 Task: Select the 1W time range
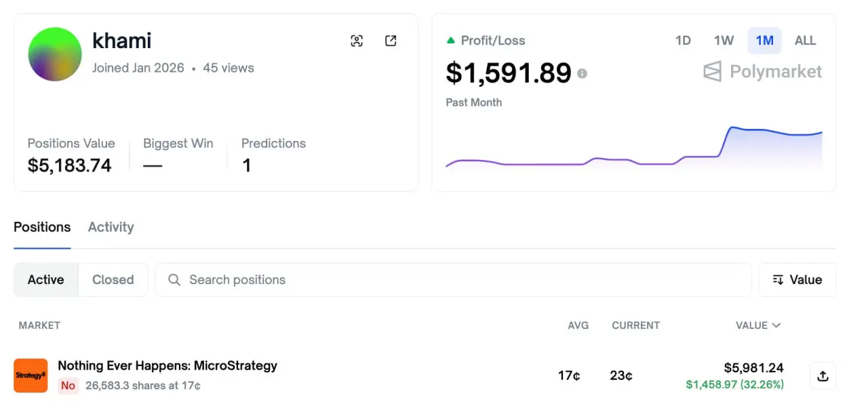point(724,41)
